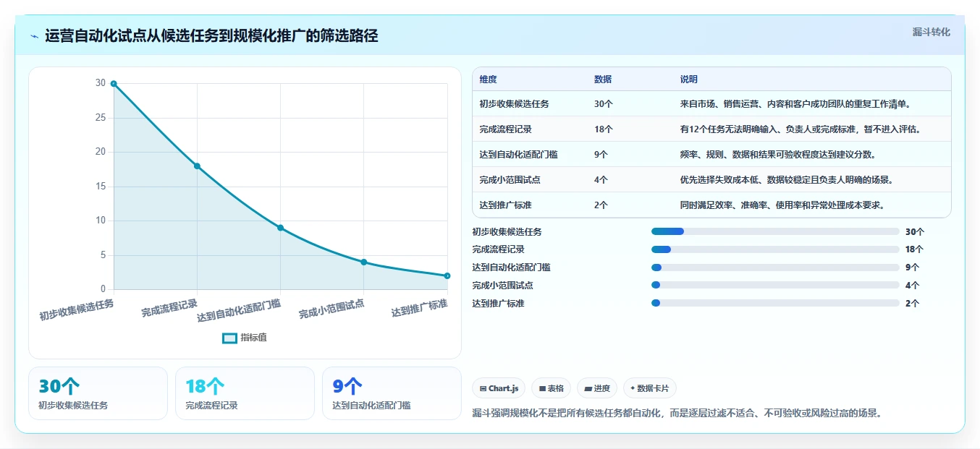The image size is (980, 449).
Task: Click progress list label 达到推广标准
Action: coord(498,303)
